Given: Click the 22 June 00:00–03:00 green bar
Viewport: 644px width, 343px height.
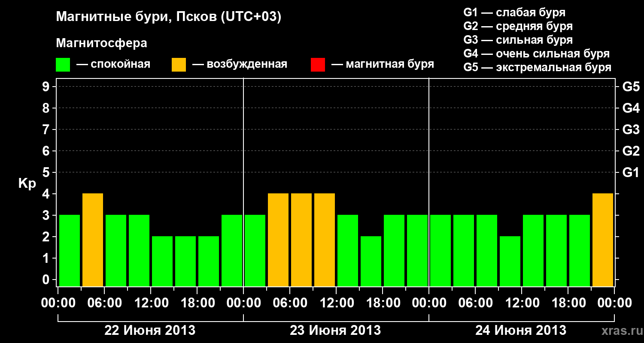Looking at the screenshot, I should 70,250.
